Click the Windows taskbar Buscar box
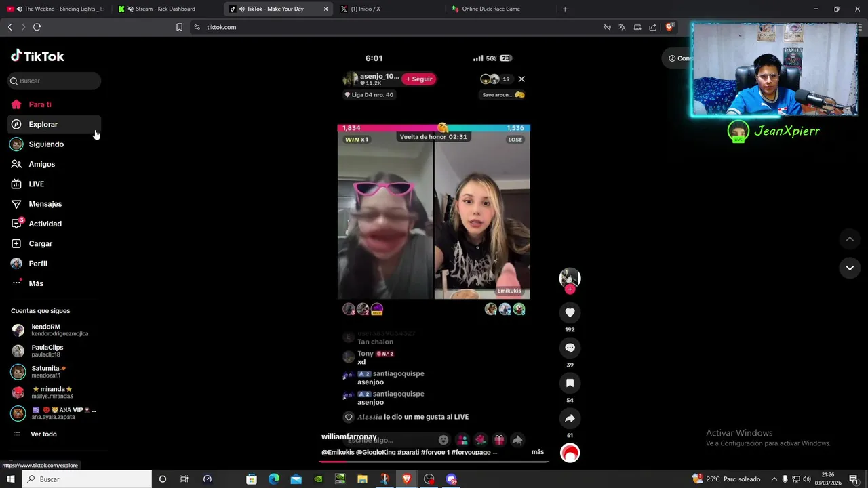This screenshot has width=868, height=488. point(87,479)
